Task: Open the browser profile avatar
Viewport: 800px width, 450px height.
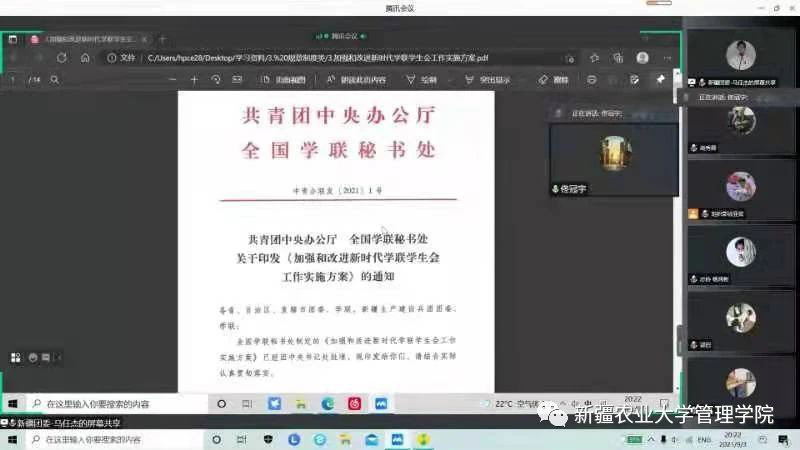Action: (x=642, y=58)
